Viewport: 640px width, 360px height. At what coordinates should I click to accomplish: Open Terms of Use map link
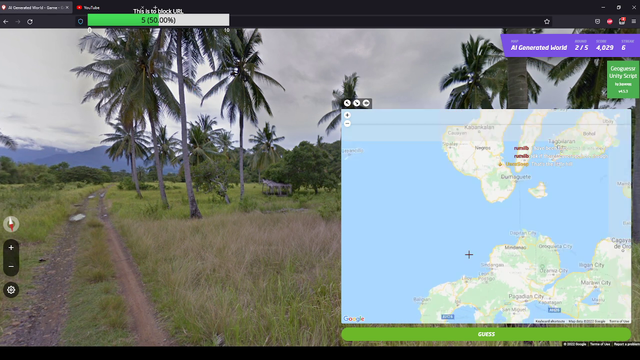(x=619, y=322)
